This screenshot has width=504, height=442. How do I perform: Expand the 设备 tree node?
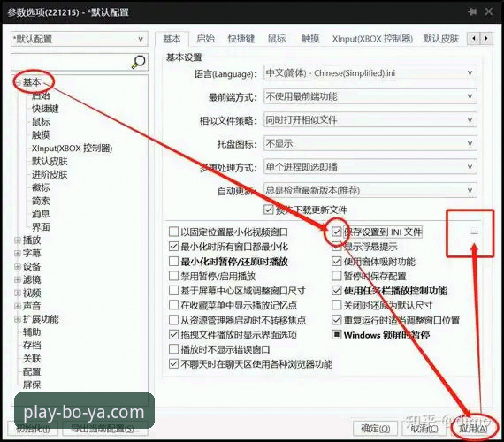click(x=18, y=266)
